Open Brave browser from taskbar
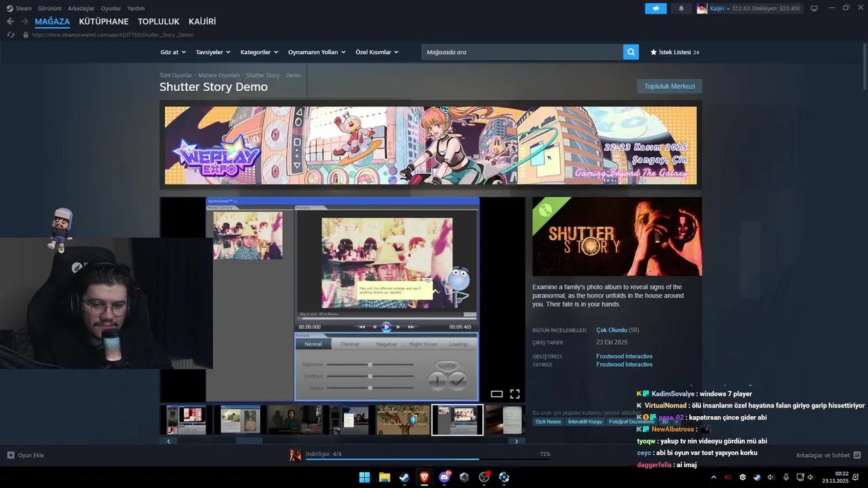 tap(425, 477)
